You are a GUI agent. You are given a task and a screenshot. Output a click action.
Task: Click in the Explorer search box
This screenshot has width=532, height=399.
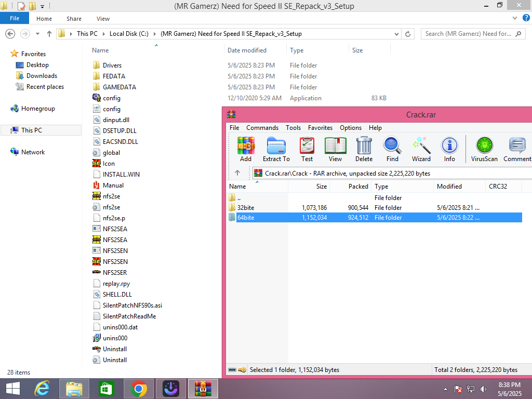point(473,34)
